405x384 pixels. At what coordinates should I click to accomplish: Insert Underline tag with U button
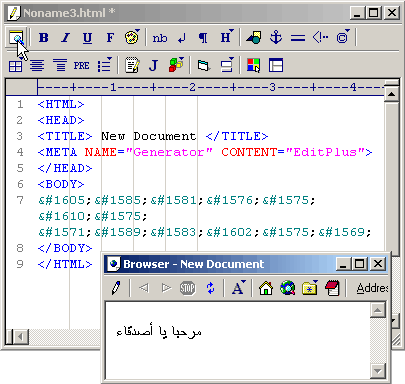click(87, 38)
